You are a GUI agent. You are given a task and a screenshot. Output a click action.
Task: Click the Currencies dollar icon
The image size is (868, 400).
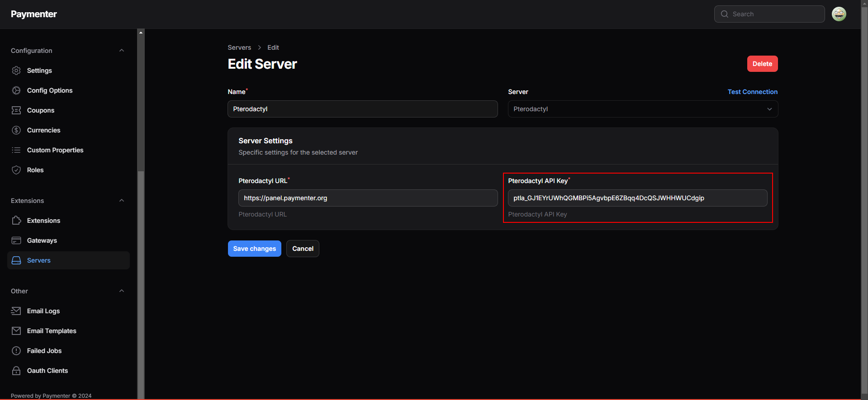coord(16,130)
